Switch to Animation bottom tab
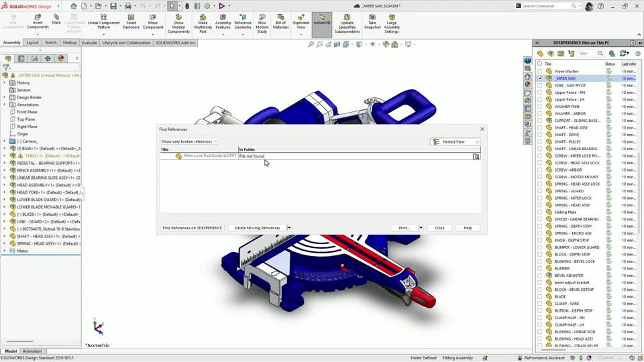The height and width of the screenshot is (362, 644). click(32, 351)
